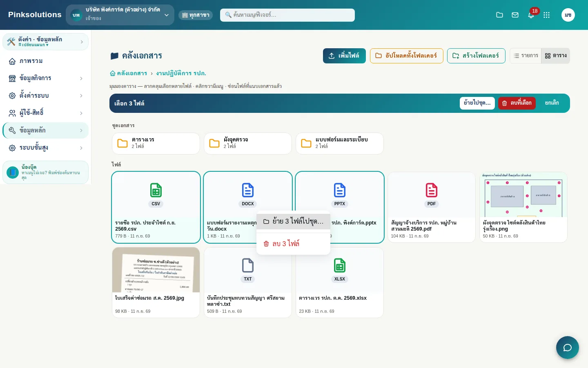Expand ระบบขั้นสูง submenu chevron

(x=81, y=148)
